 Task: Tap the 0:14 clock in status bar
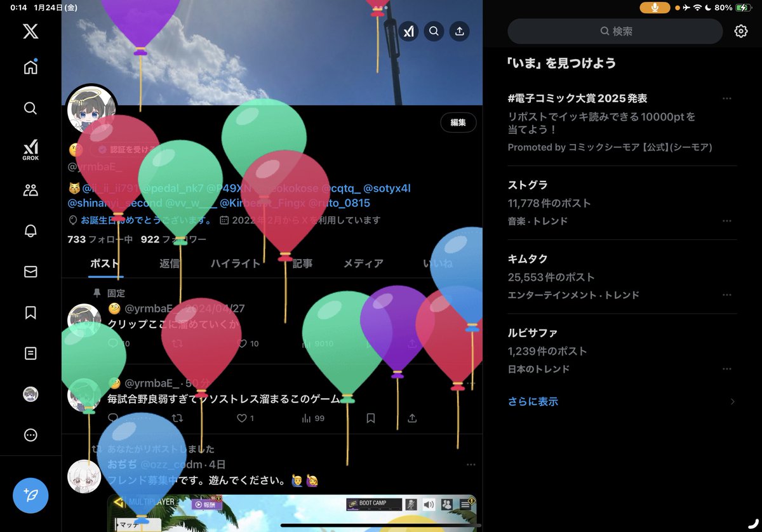tap(18, 8)
